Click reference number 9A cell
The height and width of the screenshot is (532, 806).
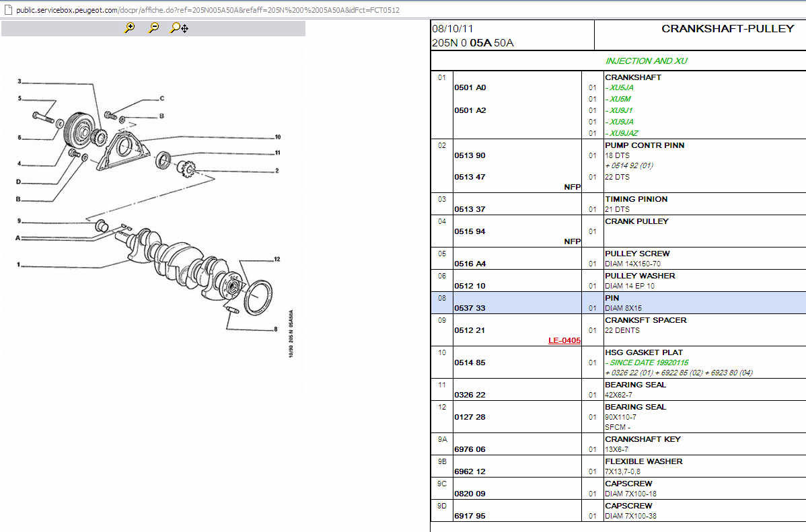(442, 439)
